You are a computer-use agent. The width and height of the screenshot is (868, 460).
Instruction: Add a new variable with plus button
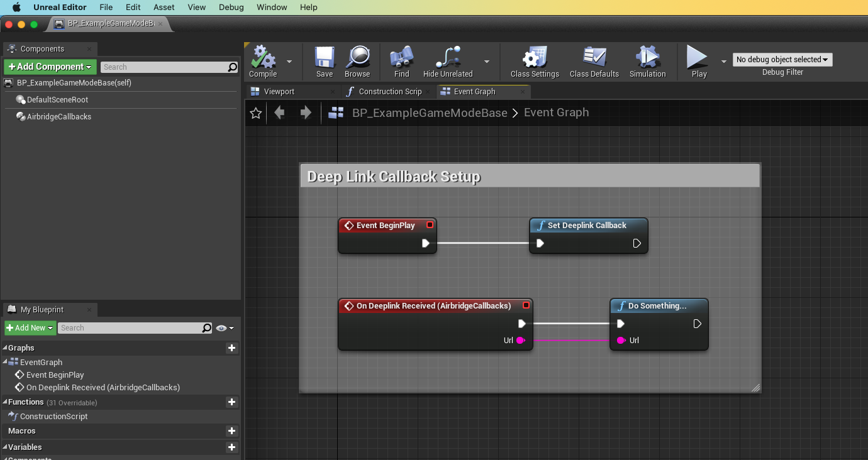tap(232, 447)
